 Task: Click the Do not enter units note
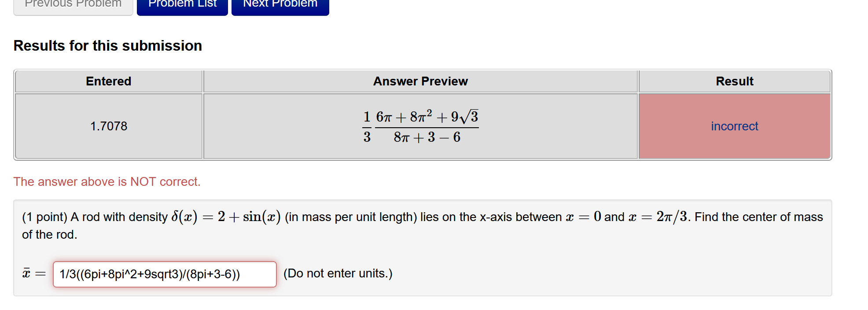338,273
